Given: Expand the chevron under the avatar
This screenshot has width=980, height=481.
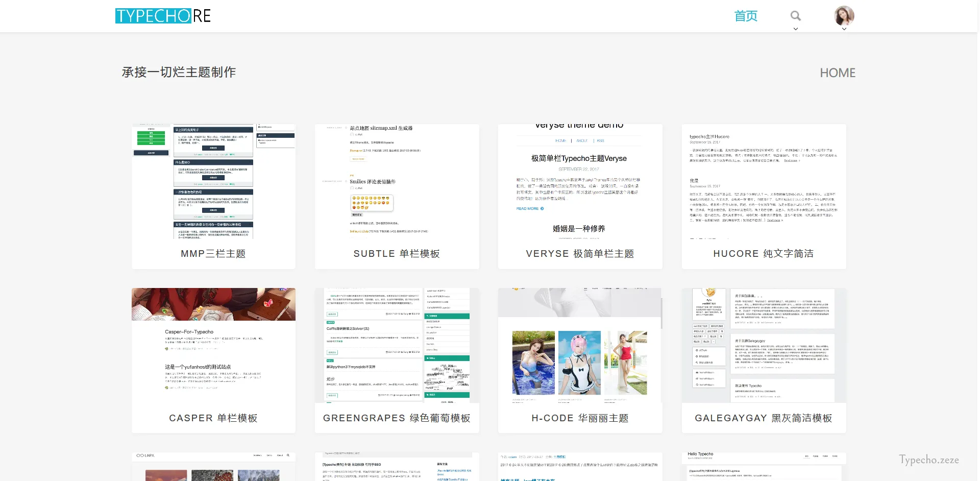Looking at the screenshot, I should coord(844,29).
